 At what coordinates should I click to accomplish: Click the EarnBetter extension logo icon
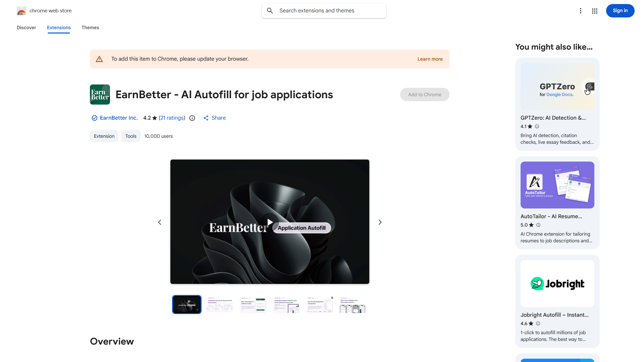pos(100,95)
